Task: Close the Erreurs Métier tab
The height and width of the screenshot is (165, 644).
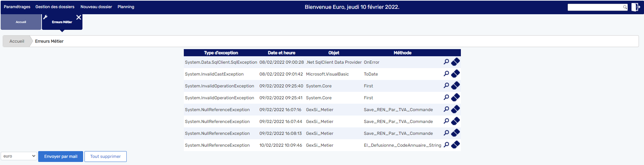Action: pos(79,17)
